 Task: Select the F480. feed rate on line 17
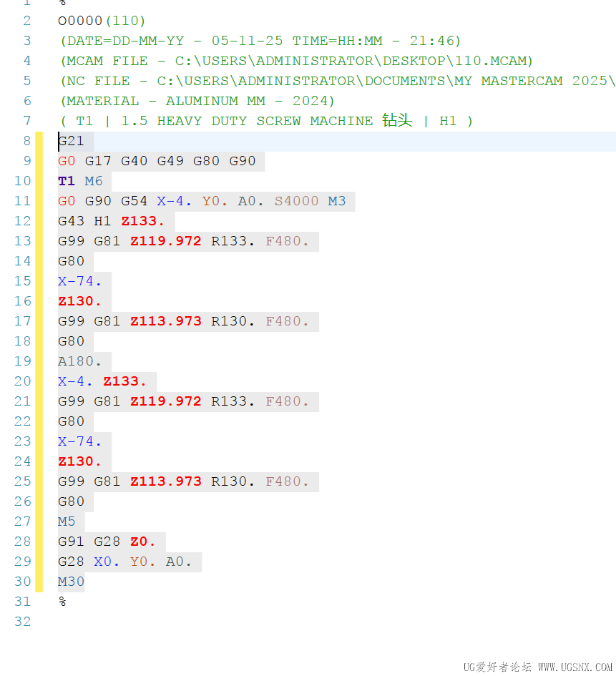(x=286, y=321)
